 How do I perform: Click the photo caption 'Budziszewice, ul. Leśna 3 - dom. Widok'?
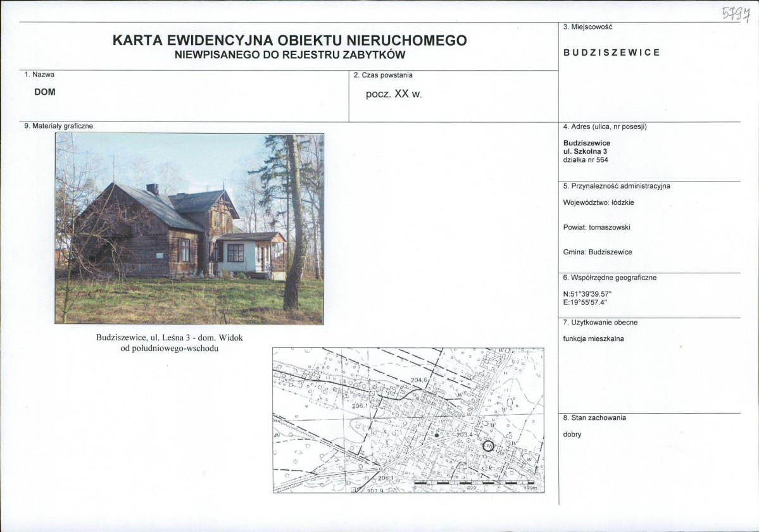point(170,338)
